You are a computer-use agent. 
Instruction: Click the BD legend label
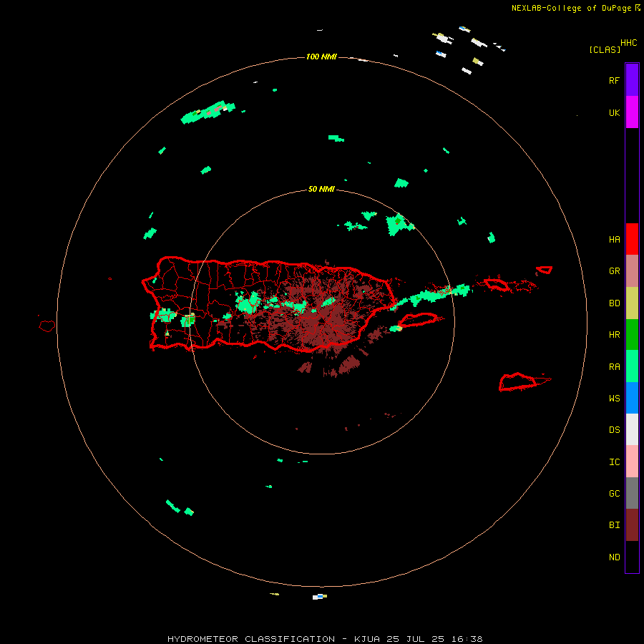coord(614,303)
